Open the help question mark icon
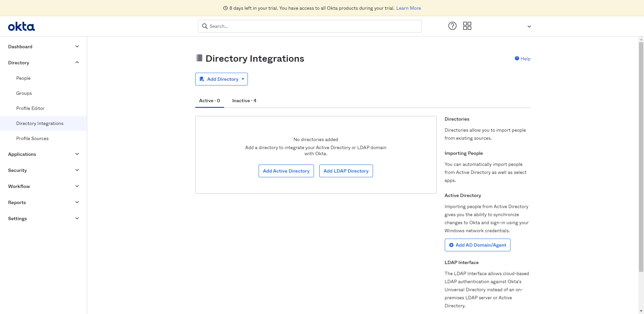Image resolution: width=644 pixels, height=314 pixels. (452, 26)
